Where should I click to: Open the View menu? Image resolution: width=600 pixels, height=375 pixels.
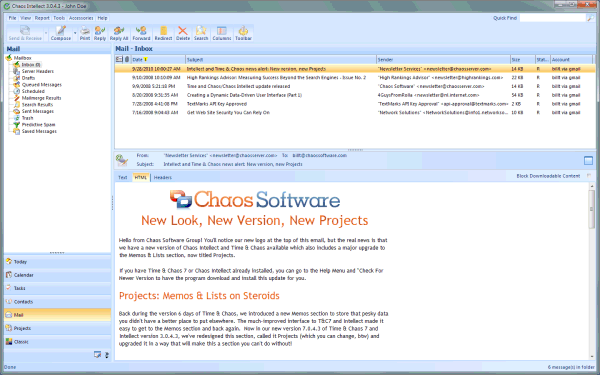[x=25, y=18]
